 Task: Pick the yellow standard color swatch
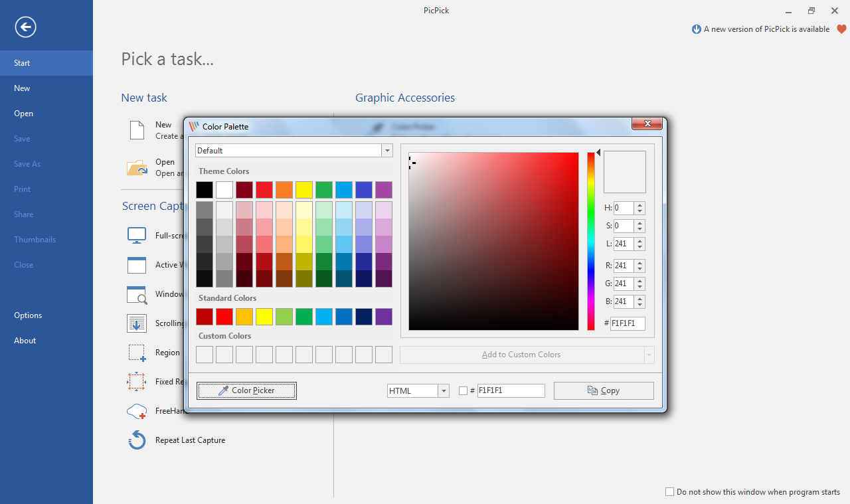click(x=264, y=317)
